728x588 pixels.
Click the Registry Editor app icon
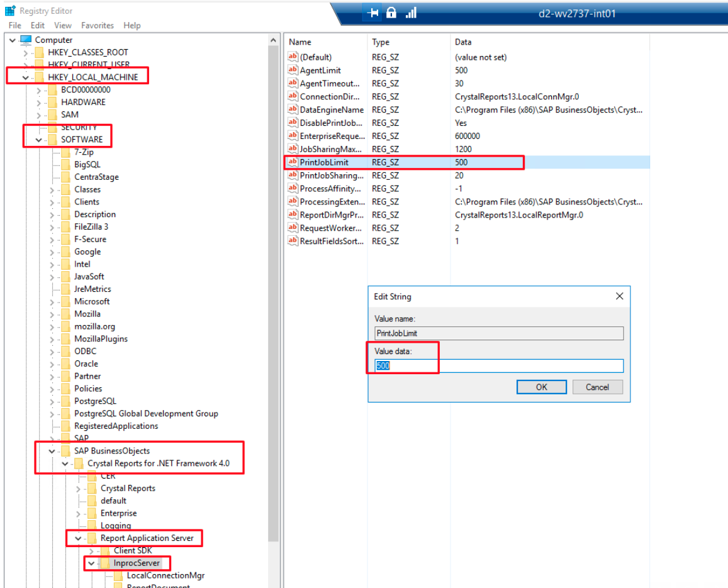tap(10, 11)
